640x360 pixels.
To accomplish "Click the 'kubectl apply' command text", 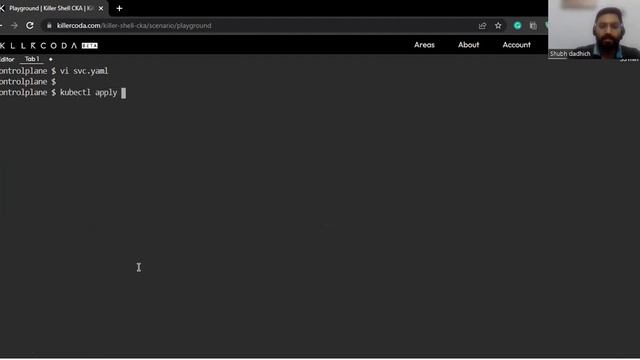I will pyautogui.click(x=89, y=93).
